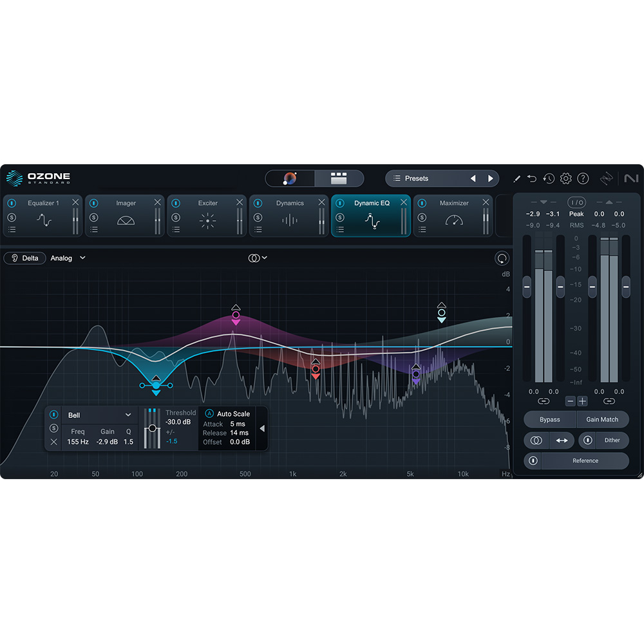
Task: Click the pencil edit icon in header
Action: (x=516, y=178)
